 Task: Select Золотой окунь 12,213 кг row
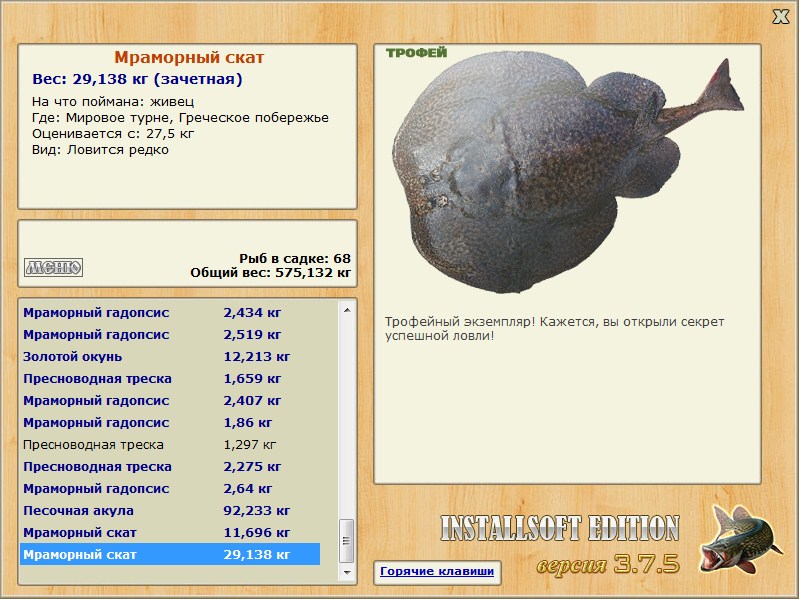click(170, 357)
